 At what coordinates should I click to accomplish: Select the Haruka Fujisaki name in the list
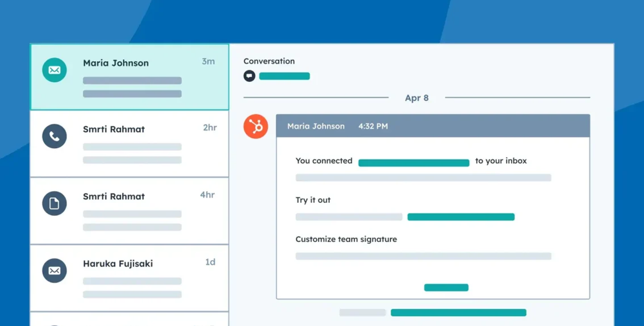pyautogui.click(x=118, y=264)
